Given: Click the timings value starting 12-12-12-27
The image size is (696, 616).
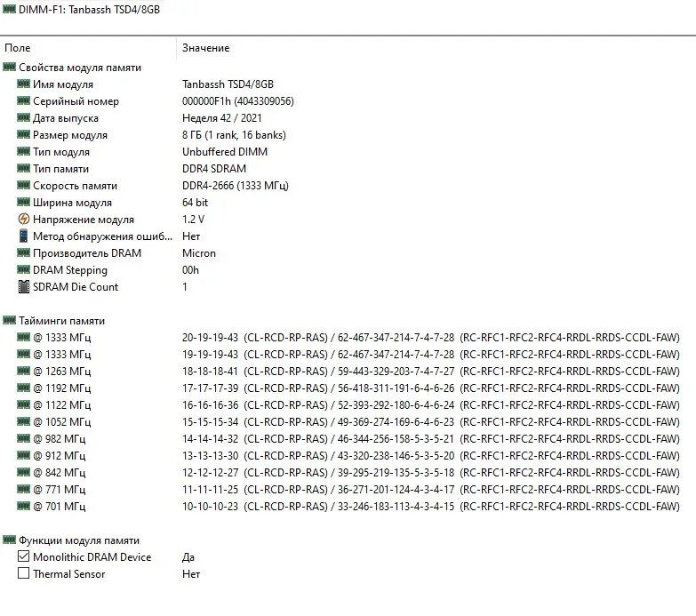Looking at the screenshot, I should click(430, 473).
